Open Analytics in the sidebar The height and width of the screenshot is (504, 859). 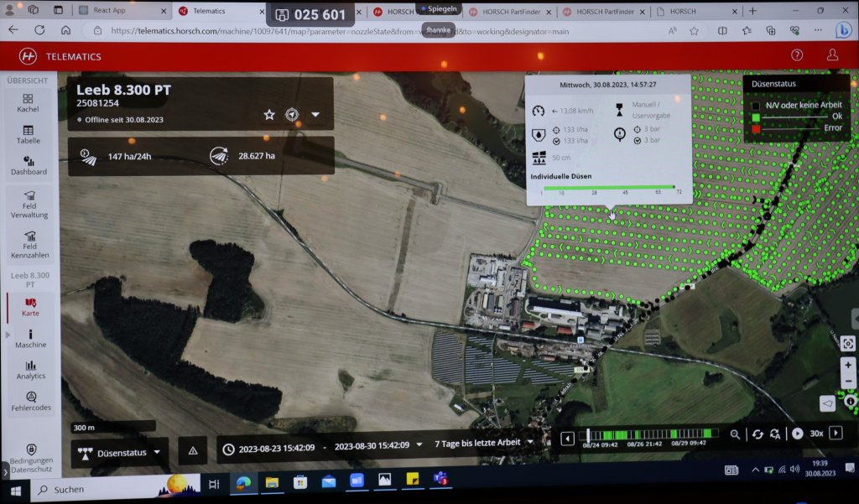pyautogui.click(x=31, y=370)
